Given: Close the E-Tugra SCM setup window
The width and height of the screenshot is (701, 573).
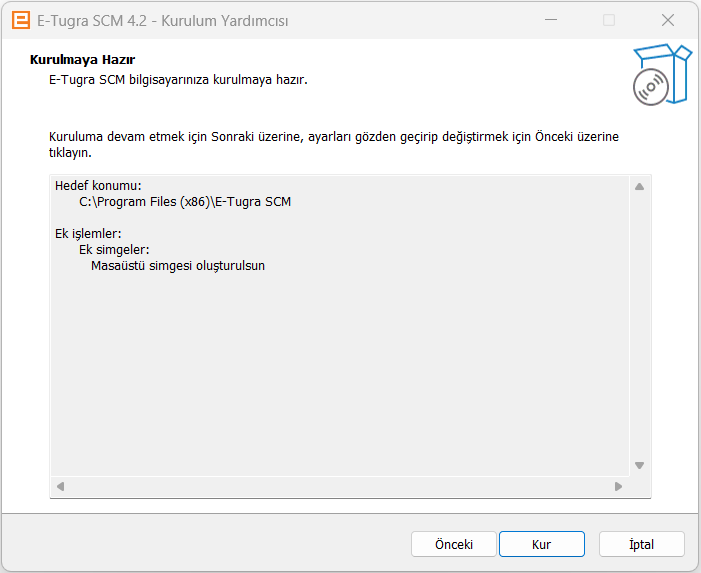Looking at the screenshot, I should coord(667,20).
